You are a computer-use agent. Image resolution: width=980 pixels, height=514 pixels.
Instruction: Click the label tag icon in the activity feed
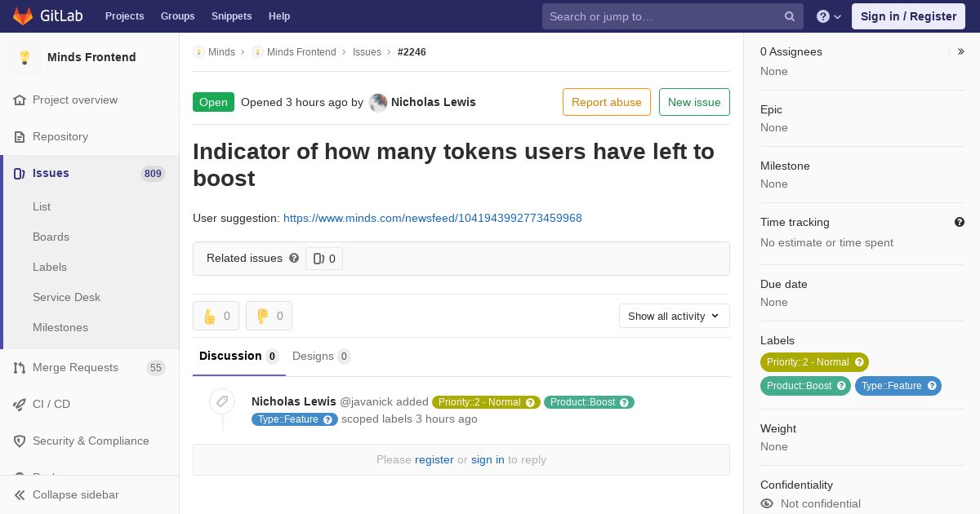(222, 401)
